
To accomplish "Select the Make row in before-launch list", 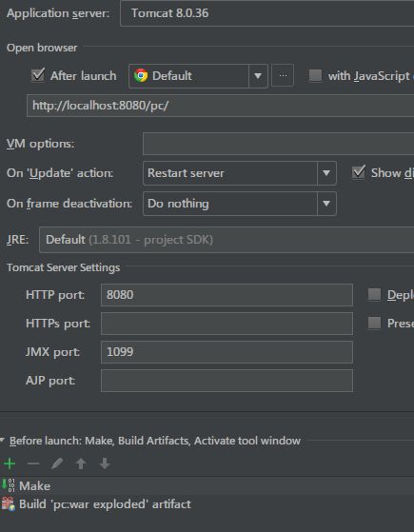I will 207,485.
